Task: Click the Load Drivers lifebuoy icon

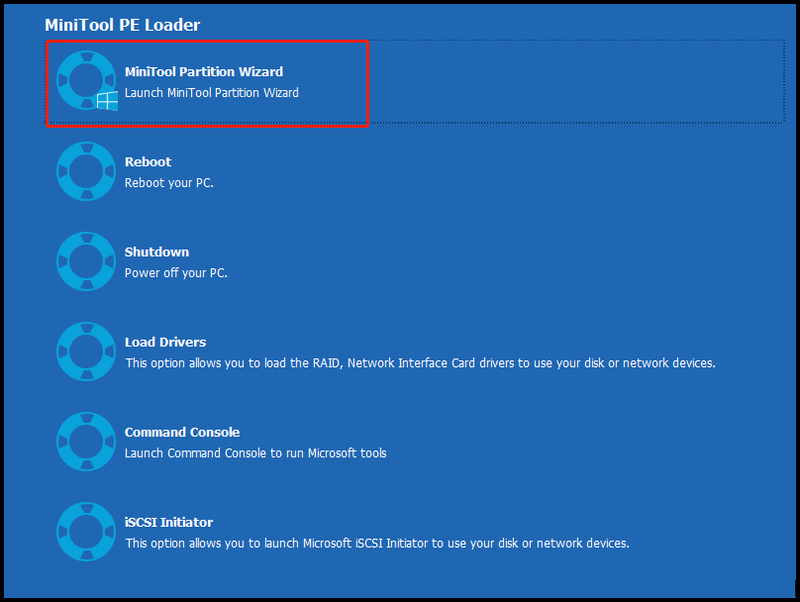Action: [86, 352]
